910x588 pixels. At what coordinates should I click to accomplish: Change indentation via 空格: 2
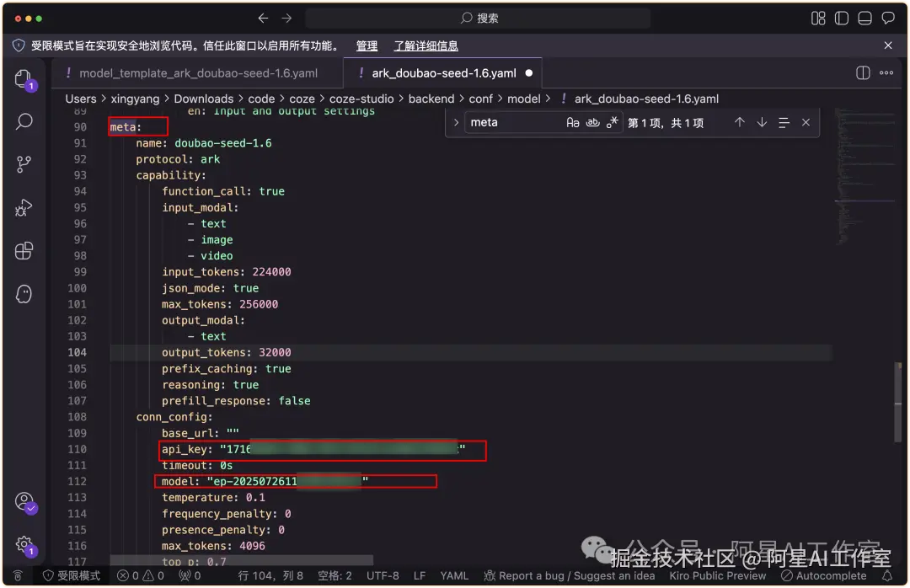(335, 576)
